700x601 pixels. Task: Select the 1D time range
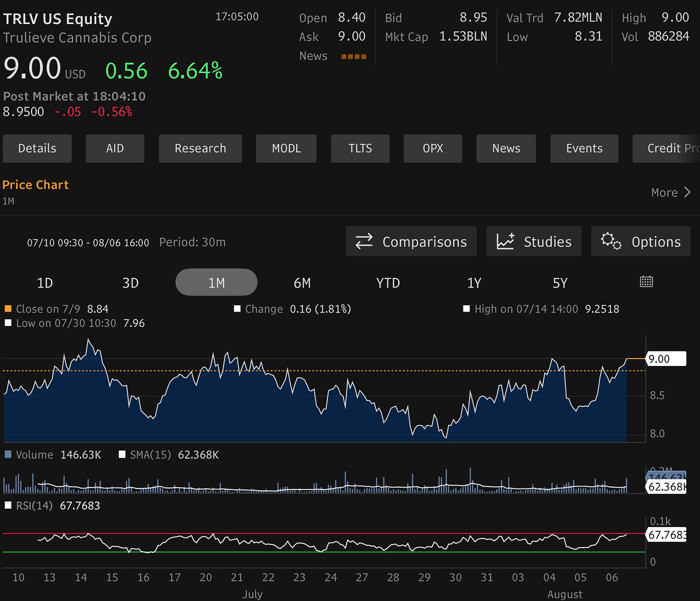click(x=45, y=283)
